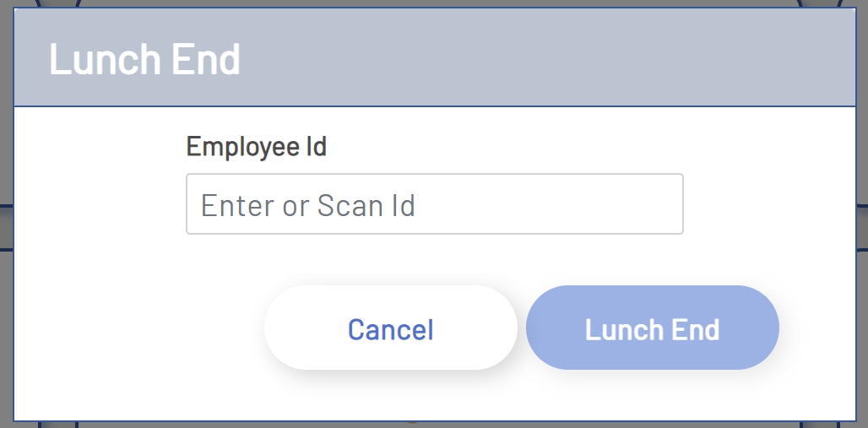Viewport: 868px width, 428px height.
Task: Close the Lunch End dialog via Cancel
Action: tap(390, 328)
